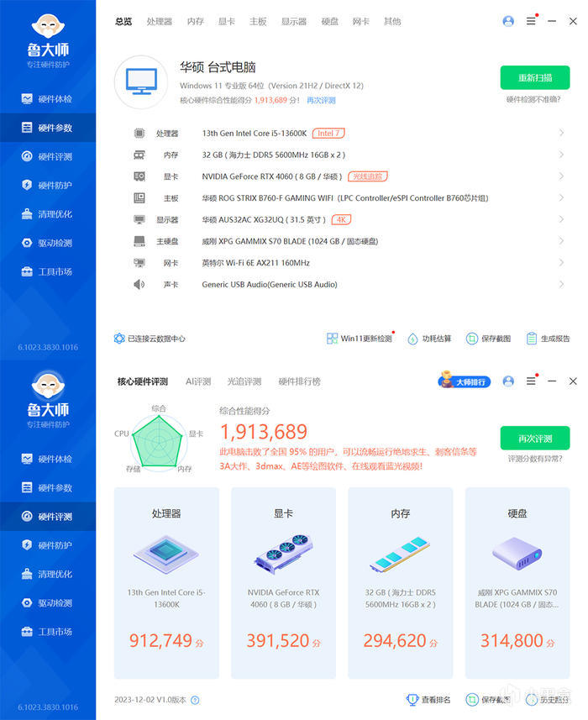The height and width of the screenshot is (720, 588).
Task: Click the 光线追踪 tag on 显卡 row
Action: [x=368, y=176]
